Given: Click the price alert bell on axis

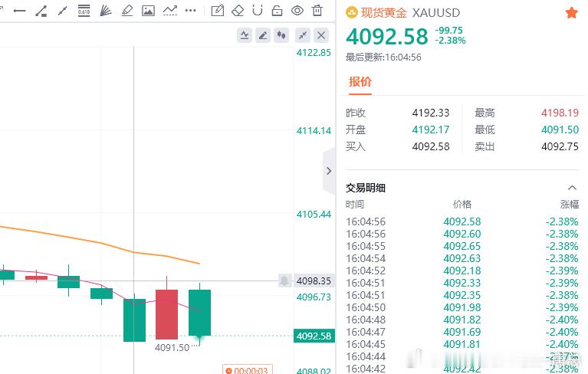Looking at the screenshot, I should [284, 280].
